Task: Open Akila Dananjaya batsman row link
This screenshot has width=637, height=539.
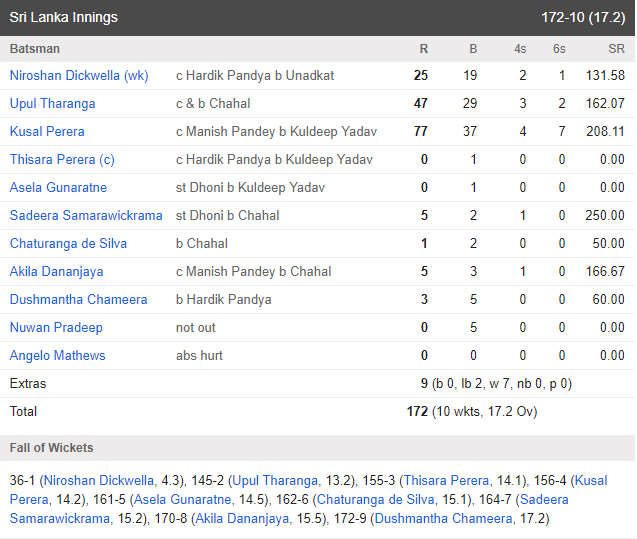Action: pyautogui.click(x=56, y=272)
